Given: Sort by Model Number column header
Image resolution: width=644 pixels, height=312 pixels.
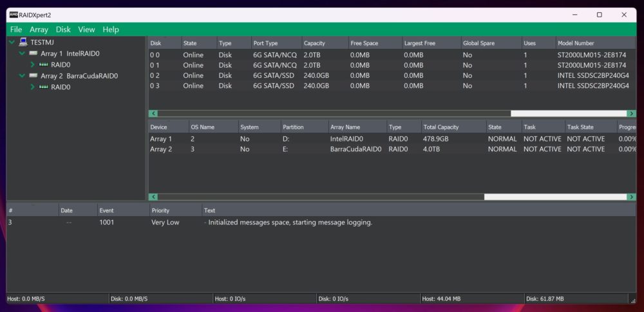Looking at the screenshot, I should pos(596,43).
